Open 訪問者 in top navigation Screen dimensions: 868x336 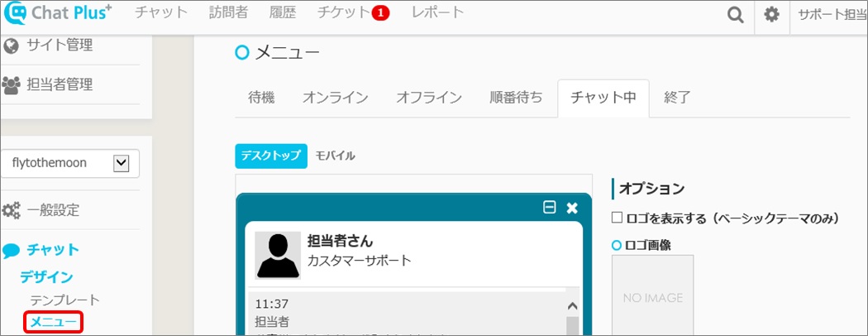click(229, 12)
